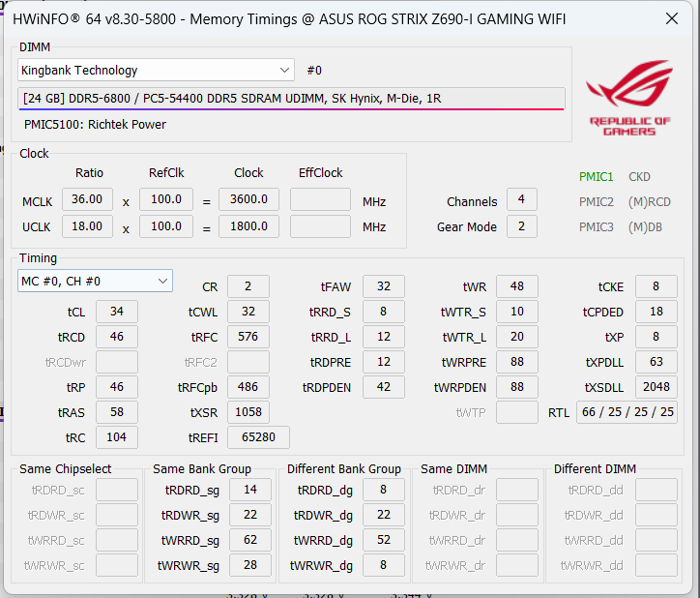
Task: Open the MC #0, CH #0 timing dropdown
Action: coord(95,282)
